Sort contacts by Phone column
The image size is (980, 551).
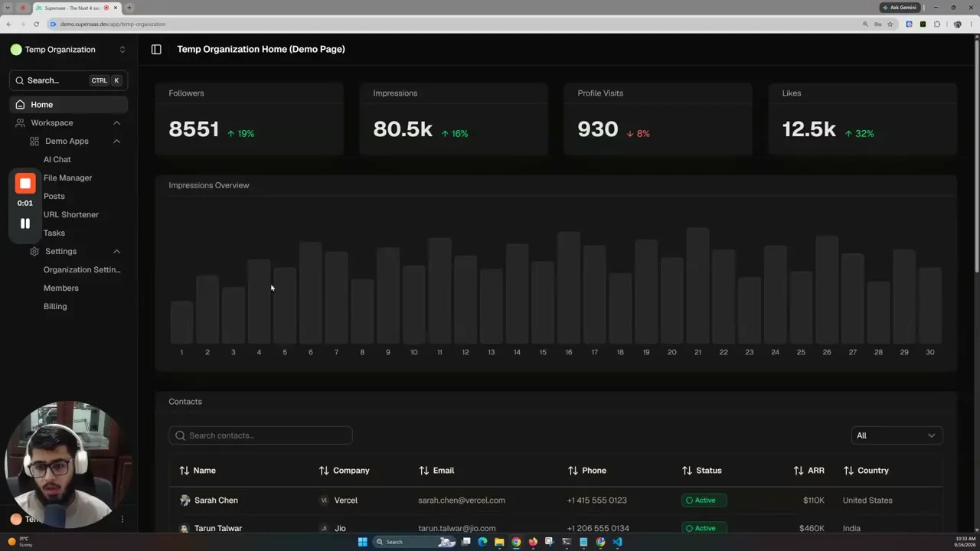(586, 471)
